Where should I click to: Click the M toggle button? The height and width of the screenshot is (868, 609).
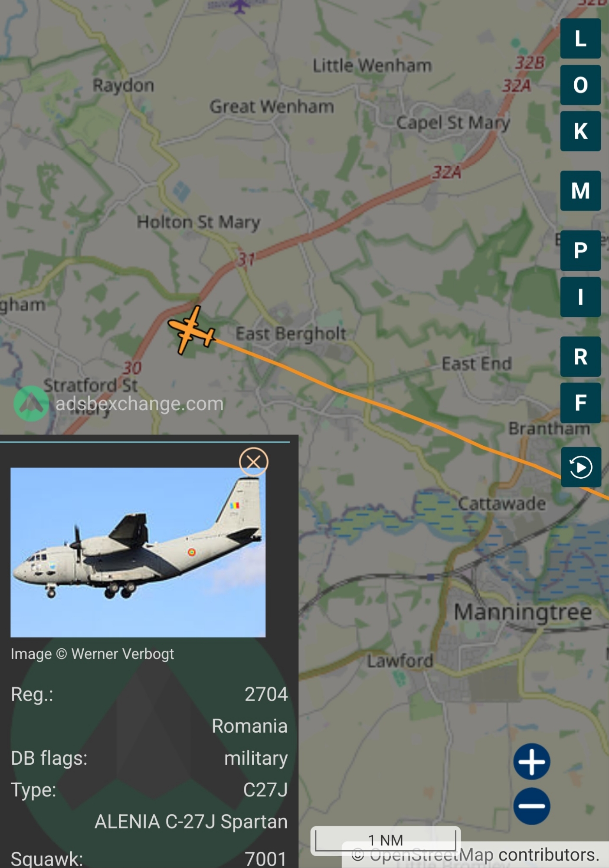(580, 191)
